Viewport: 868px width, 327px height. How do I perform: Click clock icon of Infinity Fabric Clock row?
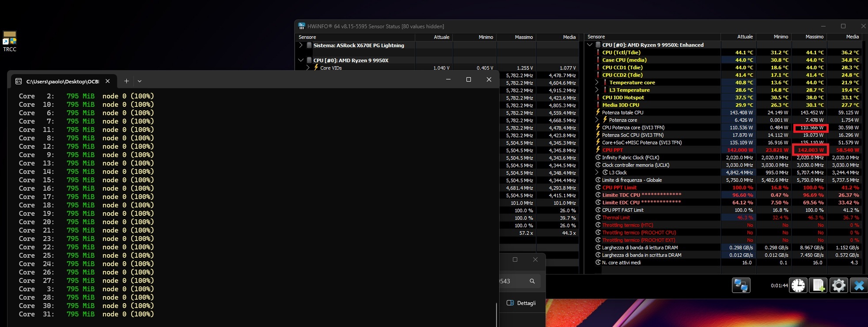598,158
